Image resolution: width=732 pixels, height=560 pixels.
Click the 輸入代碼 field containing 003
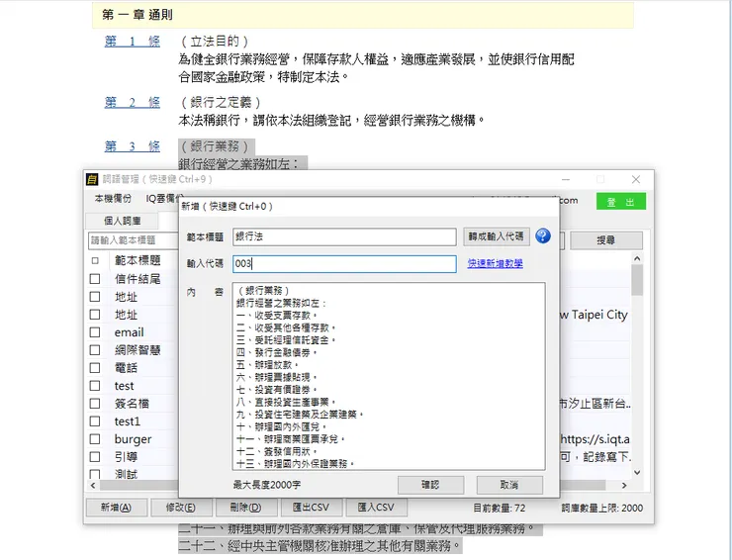tap(344, 264)
